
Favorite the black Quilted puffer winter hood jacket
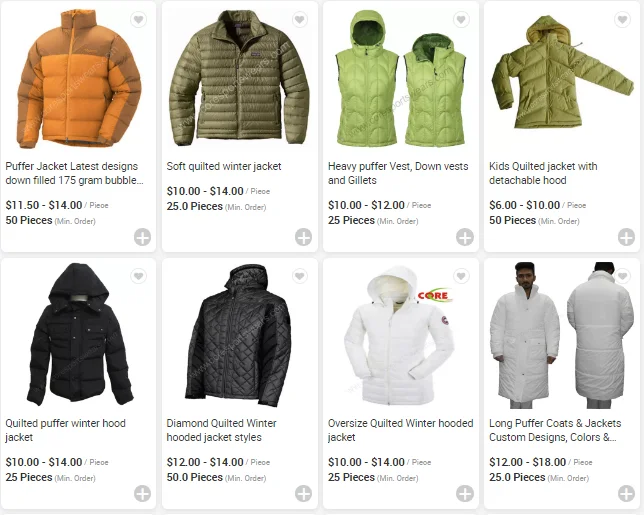[x=138, y=276]
